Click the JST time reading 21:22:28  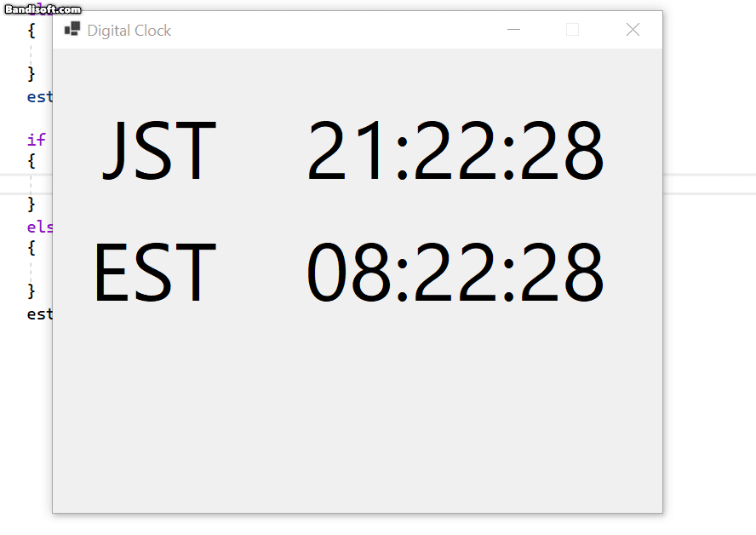[455, 152]
